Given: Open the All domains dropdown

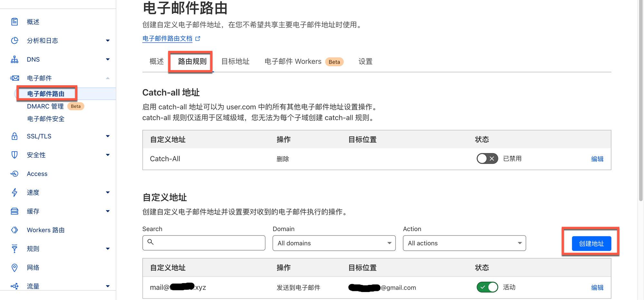Looking at the screenshot, I should 334,243.
